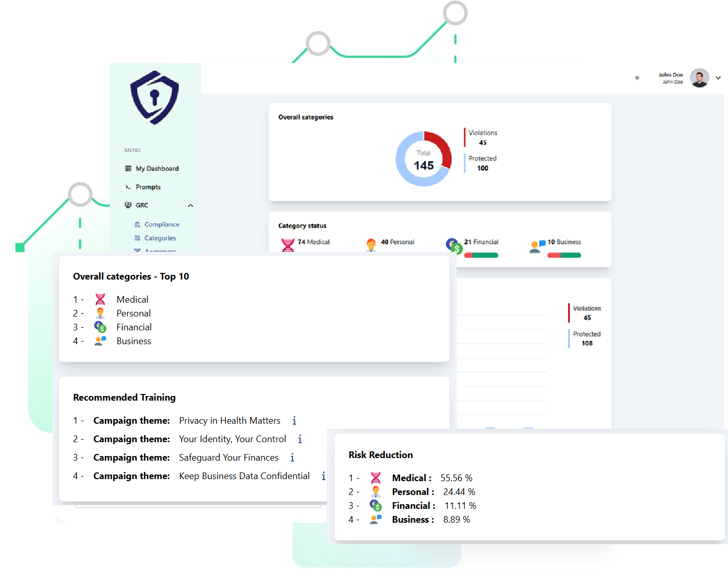
Task: Open My Dashboard from the sidebar menu
Action: 157,168
